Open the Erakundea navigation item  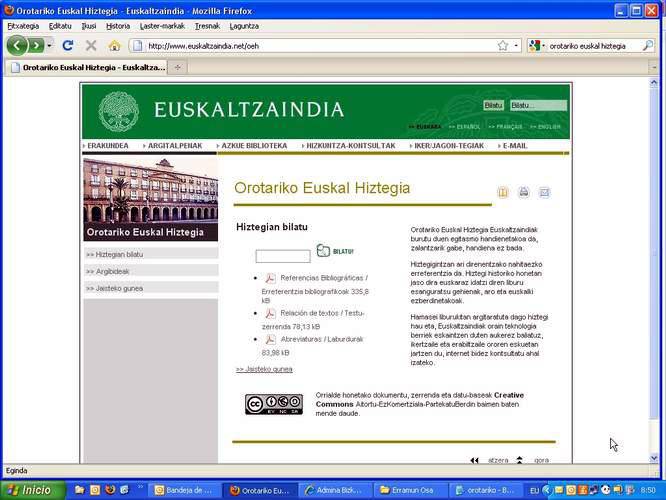tap(106, 146)
